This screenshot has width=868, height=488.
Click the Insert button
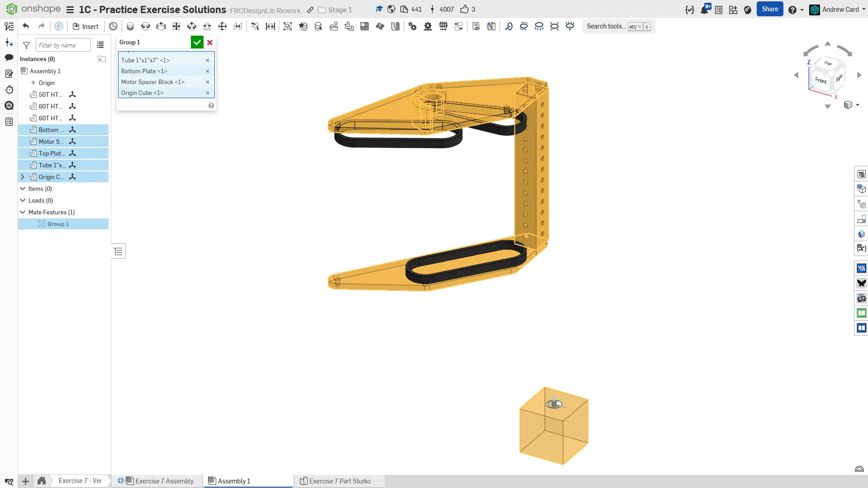(85, 27)
